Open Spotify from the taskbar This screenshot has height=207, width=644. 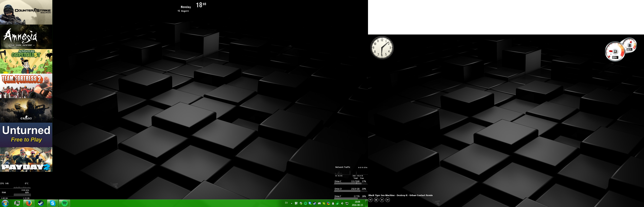pos(65,203)
